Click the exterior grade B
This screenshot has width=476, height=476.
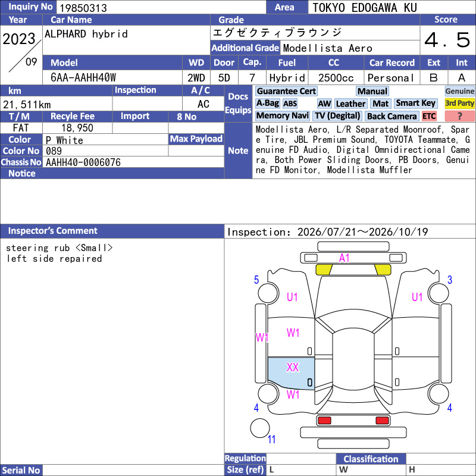[x=434, y=78]
